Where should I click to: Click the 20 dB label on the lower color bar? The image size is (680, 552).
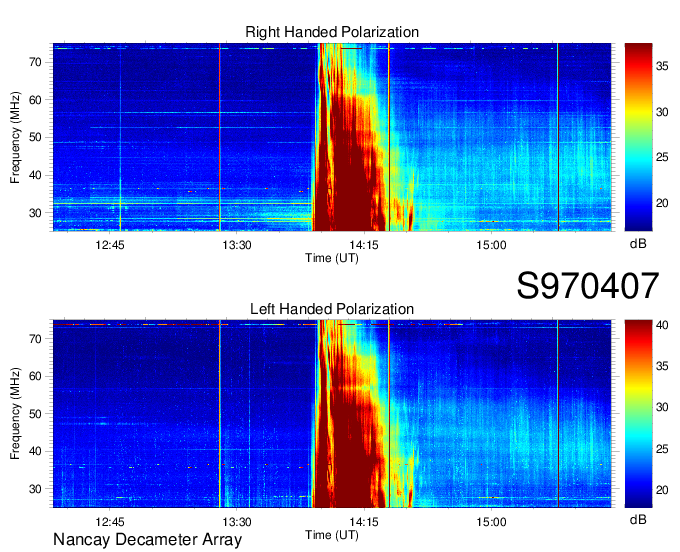662,490
